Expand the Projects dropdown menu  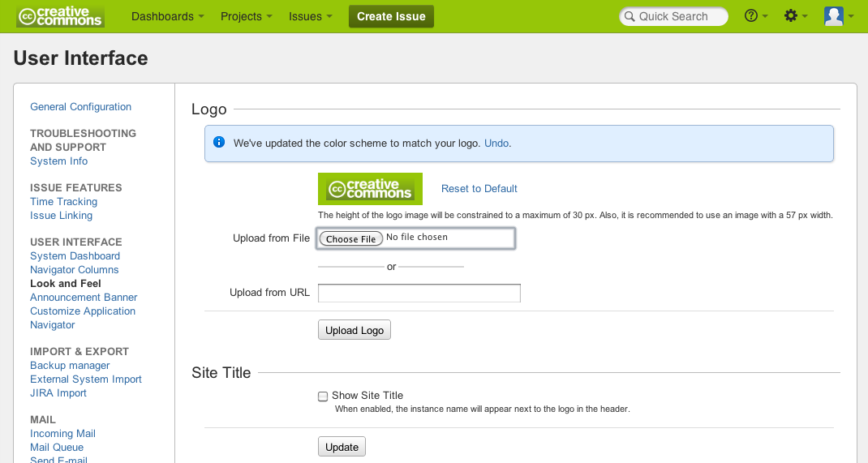(x=247, y=16)
